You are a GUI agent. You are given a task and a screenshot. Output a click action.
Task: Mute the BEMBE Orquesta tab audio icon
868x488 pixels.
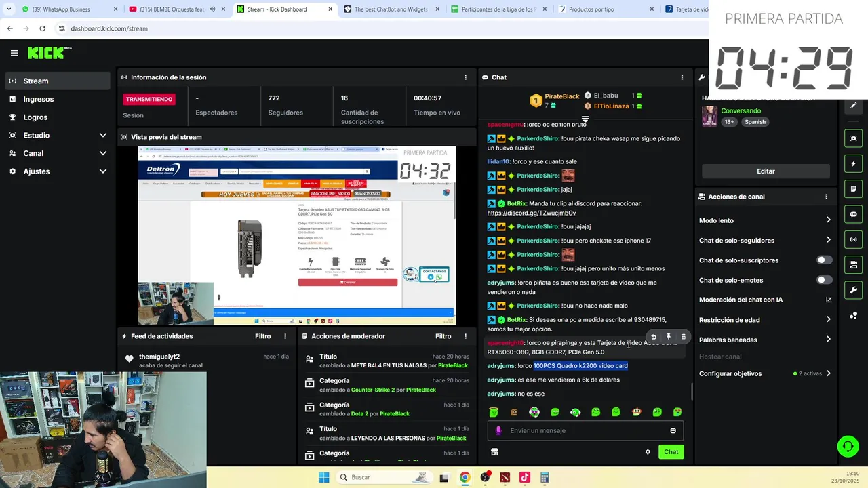pos(212,9)
